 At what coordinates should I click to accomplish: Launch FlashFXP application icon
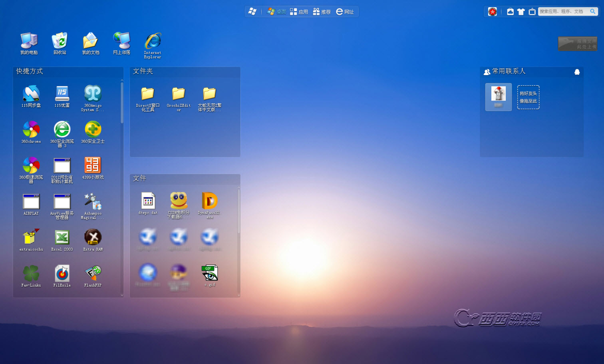pos(93,274)
